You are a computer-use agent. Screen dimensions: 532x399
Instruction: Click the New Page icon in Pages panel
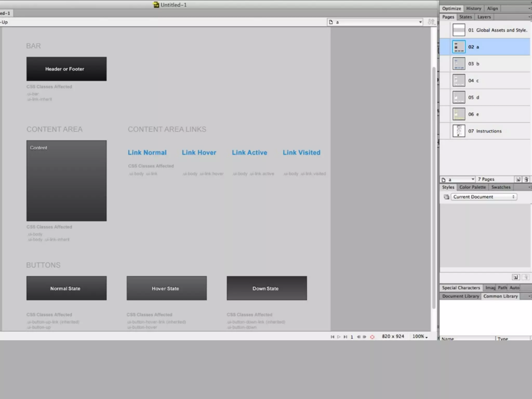coord(518,179)
